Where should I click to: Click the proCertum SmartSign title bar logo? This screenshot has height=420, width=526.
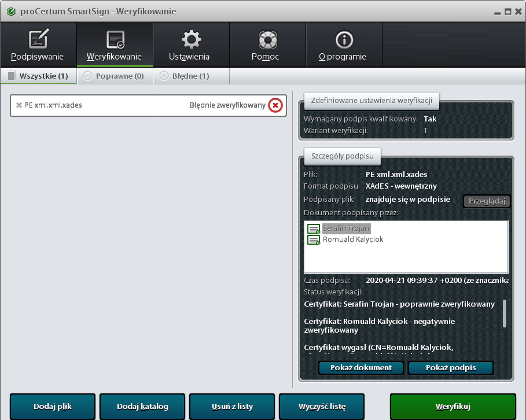(x=11, y=12)
